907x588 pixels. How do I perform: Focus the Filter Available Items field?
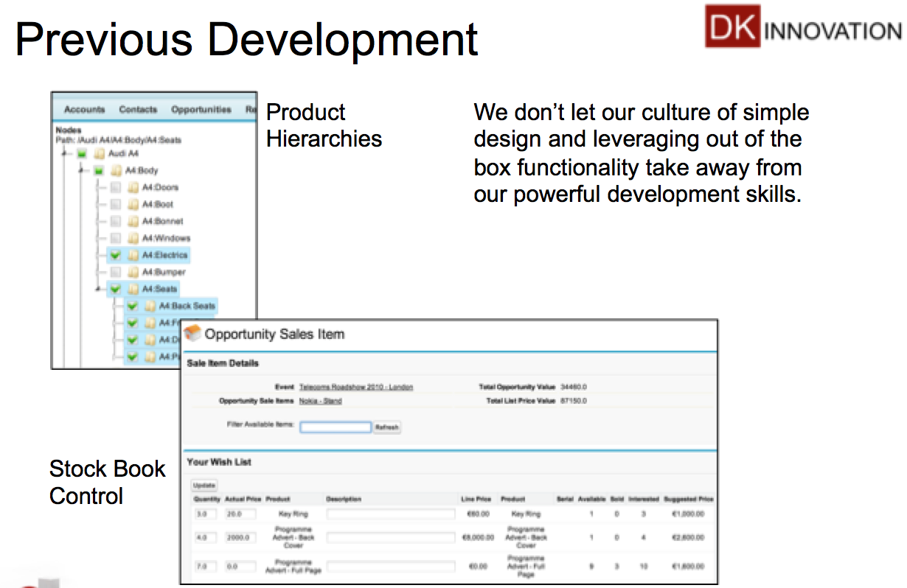tap(336, 427)
